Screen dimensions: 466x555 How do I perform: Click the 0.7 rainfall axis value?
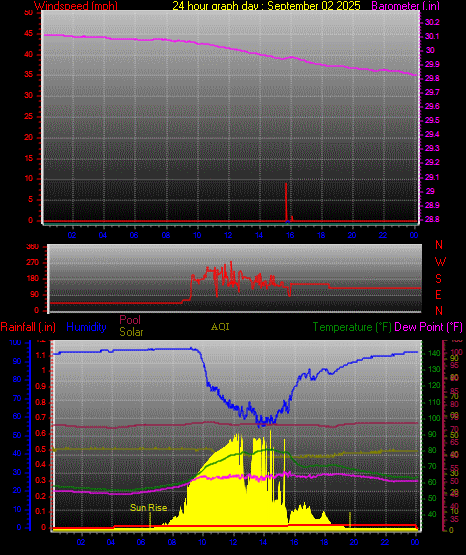point(41,418)
